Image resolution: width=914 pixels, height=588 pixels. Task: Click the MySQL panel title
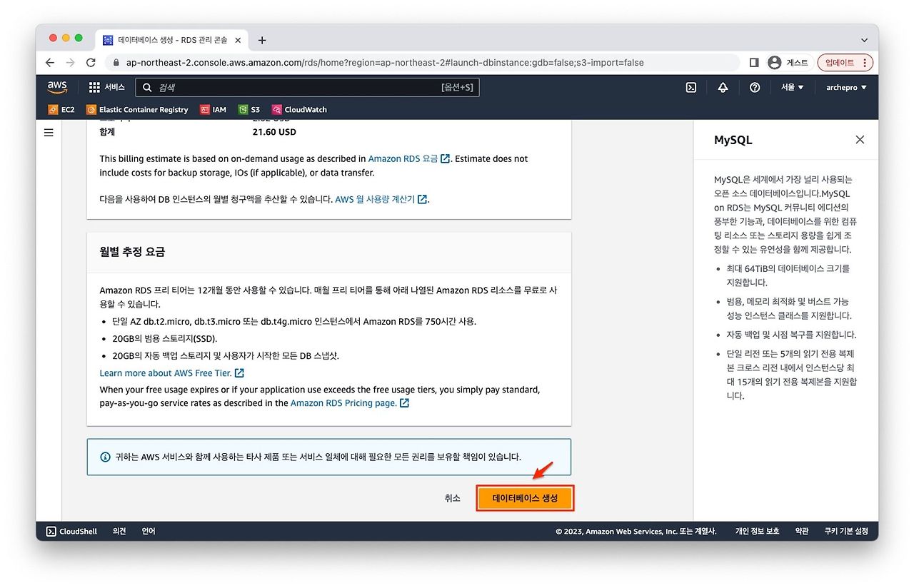(733, 140)
